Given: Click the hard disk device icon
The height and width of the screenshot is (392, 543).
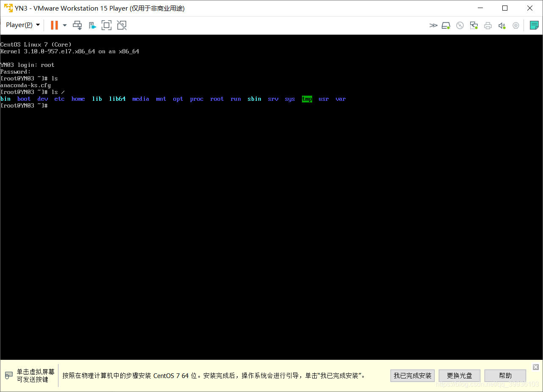Looking at the screenshot, I should 446,25.
